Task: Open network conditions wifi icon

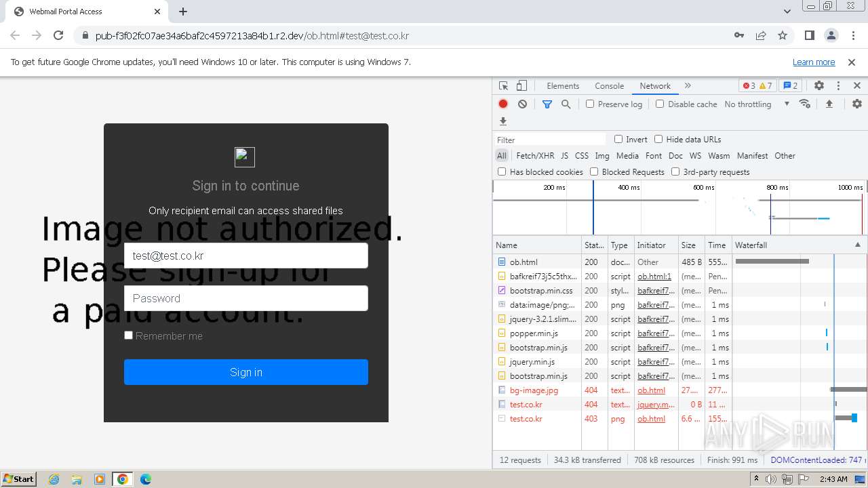Action: click(x=805, y=104)
